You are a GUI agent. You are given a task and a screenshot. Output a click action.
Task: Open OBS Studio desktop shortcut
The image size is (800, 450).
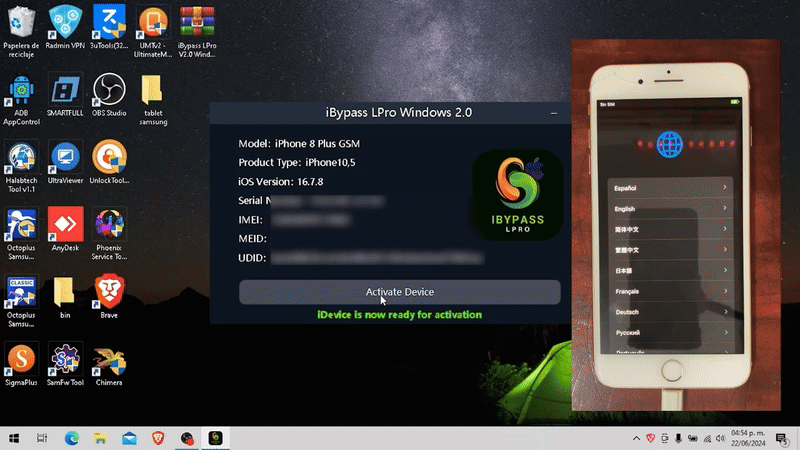coord(109,95)
